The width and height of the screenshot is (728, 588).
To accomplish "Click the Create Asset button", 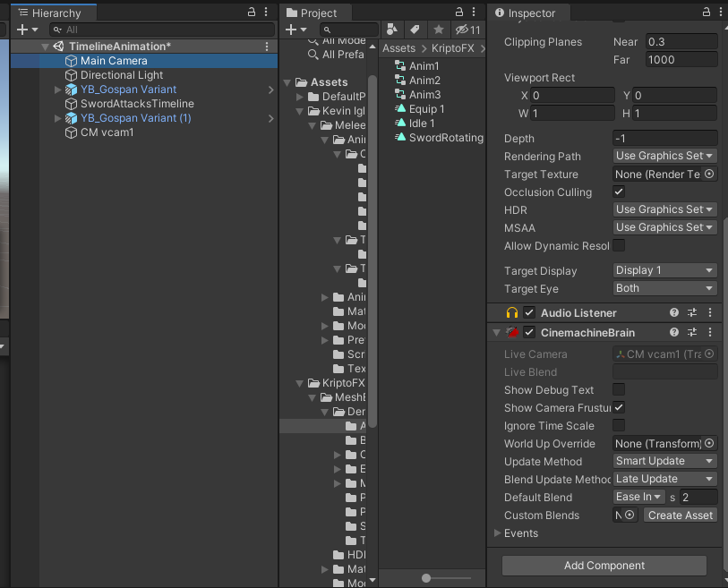I will 681,516.
